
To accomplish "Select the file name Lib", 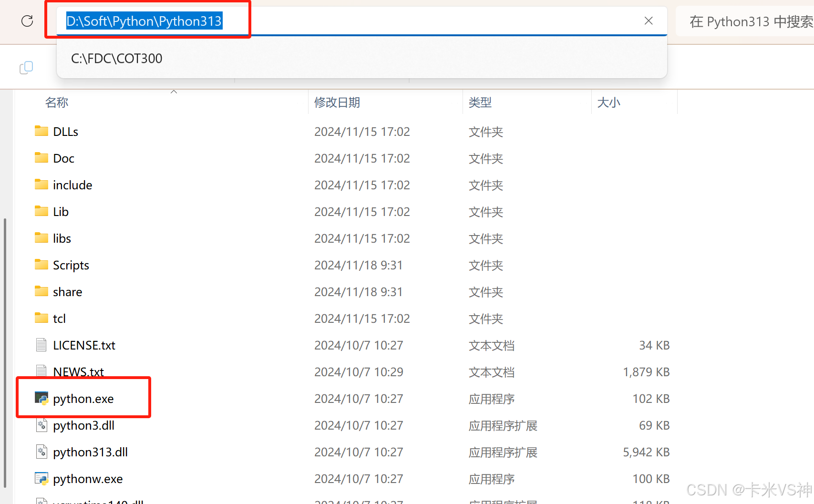I will (x=61, y=212).
